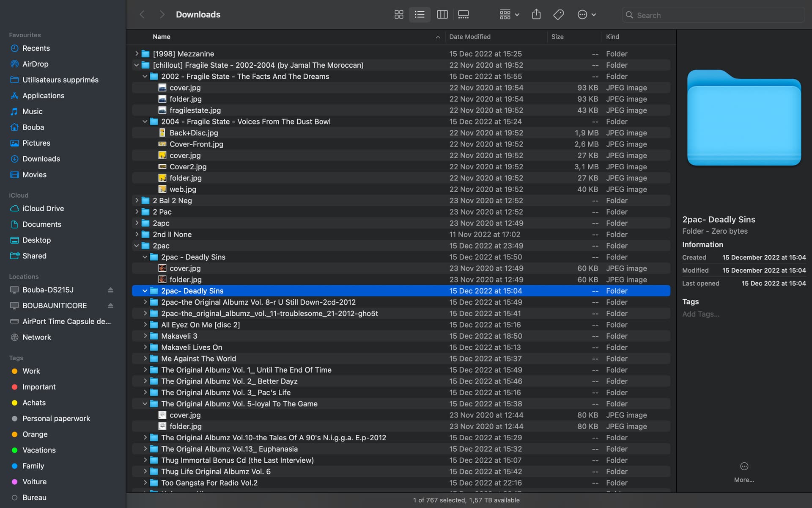Filter by the Work tag
The height and width of the screenshot is (508, 812).
tap(31, 371)
